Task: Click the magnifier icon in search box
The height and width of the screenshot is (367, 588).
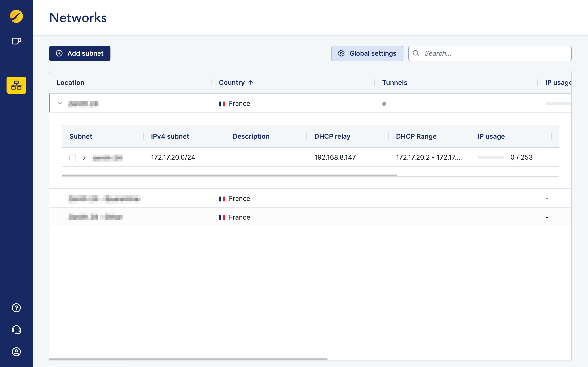Action: pyautogui.click(x=416, y=53)
